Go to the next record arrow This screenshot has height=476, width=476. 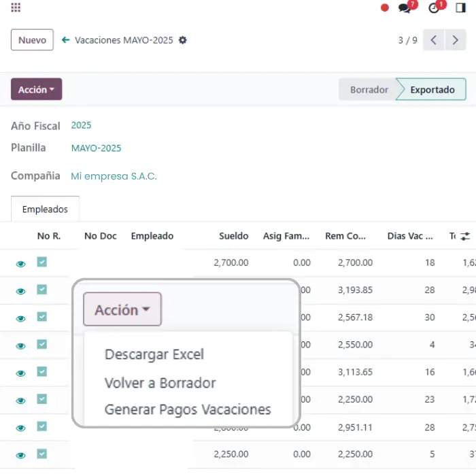pos(456,40)
